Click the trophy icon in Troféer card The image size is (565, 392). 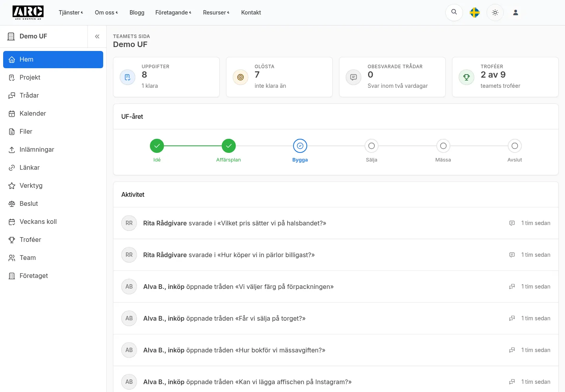pyautogui.click(x=467, y=77)
